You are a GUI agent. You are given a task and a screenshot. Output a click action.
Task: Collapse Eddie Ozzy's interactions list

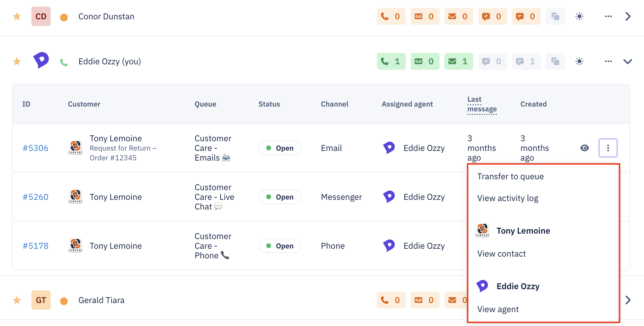point(628,62)
